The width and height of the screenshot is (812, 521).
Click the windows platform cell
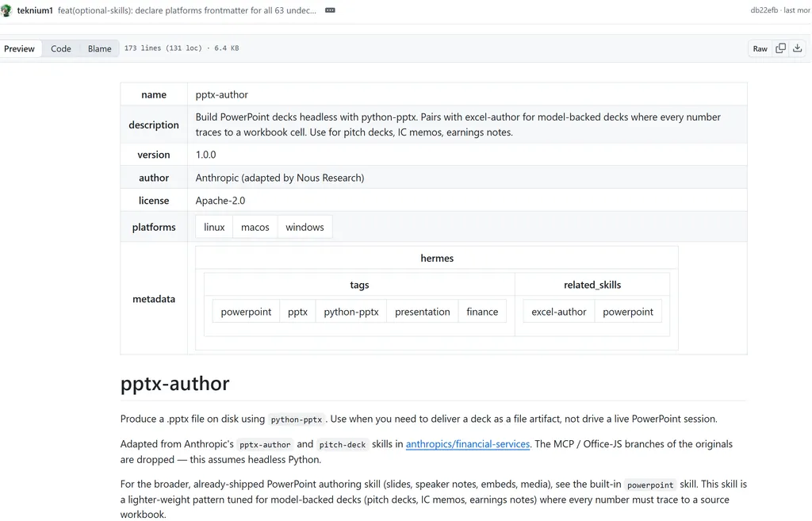pos(304,227)
